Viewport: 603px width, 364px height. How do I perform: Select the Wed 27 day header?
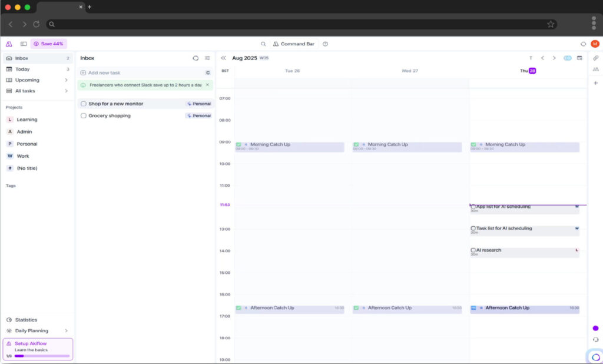coord(410,71)
